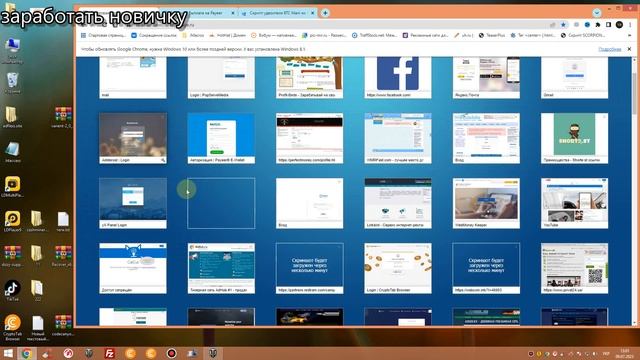The width and height of the screenshot is (640, 360).
Task: Open FileZilla from the taskbar
Action: 109,353
